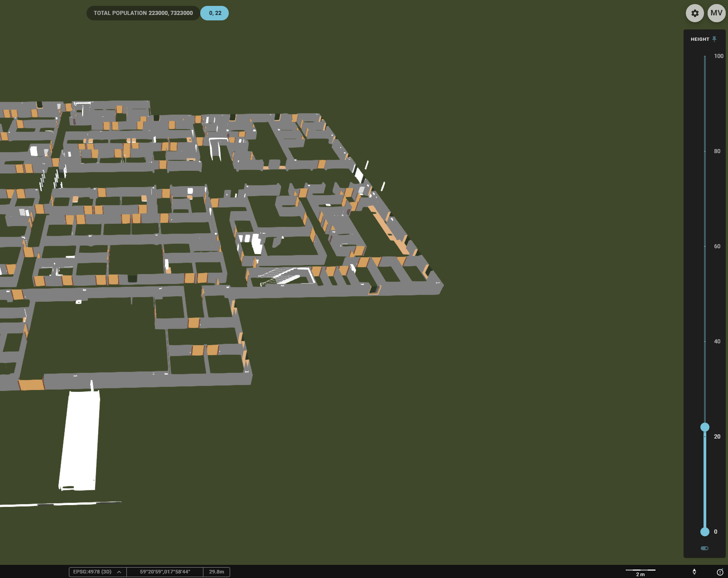Click the pin icon beside HEIGHT label
This screenshot has height=578, width=728.
714,39
